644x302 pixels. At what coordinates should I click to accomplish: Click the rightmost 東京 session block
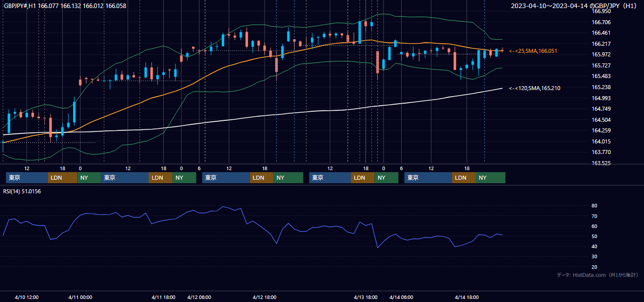428,178
